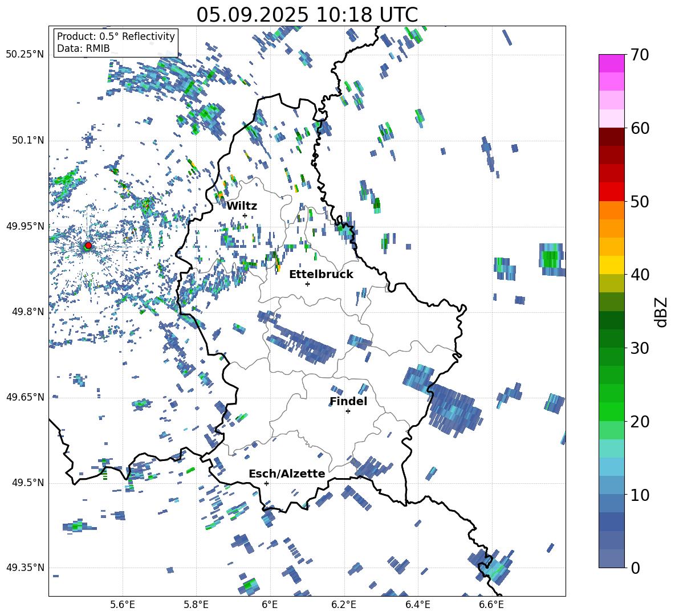Click the 5.8°E longitude label
The image size is (675, 616).
[x=196, y=605]
